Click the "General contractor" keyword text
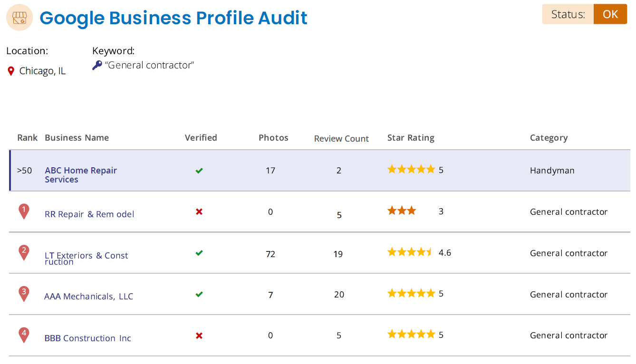This screenshot has height=364, width=636. [x=149, y=65]
